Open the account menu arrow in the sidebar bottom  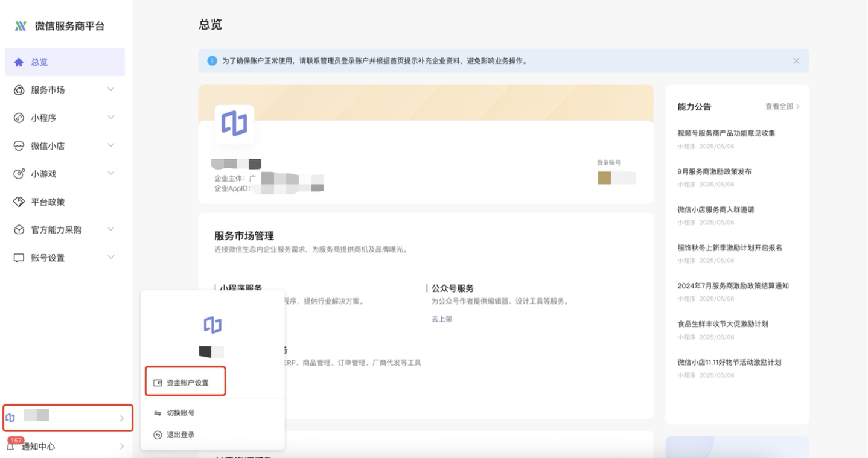click(x=122, y=418)
